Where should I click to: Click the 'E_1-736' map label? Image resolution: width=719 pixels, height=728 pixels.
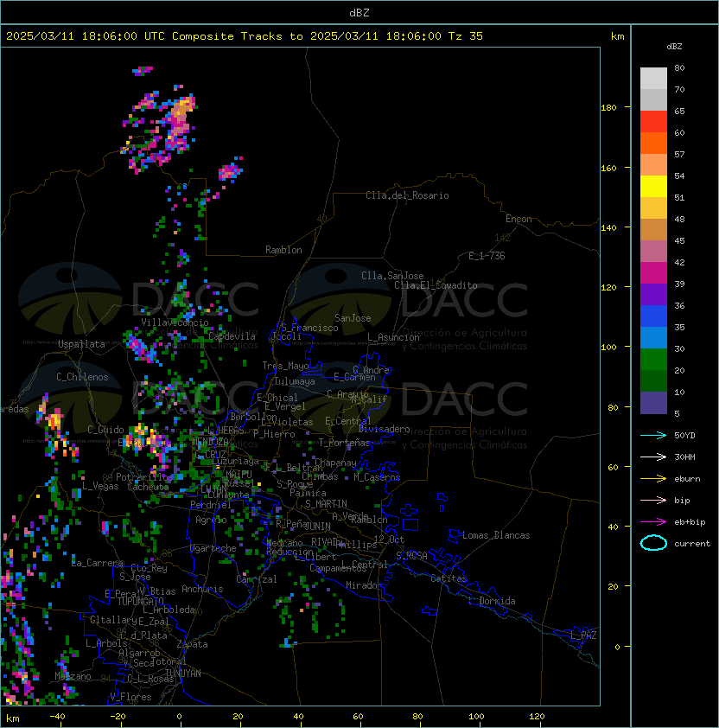pos(487,256)
